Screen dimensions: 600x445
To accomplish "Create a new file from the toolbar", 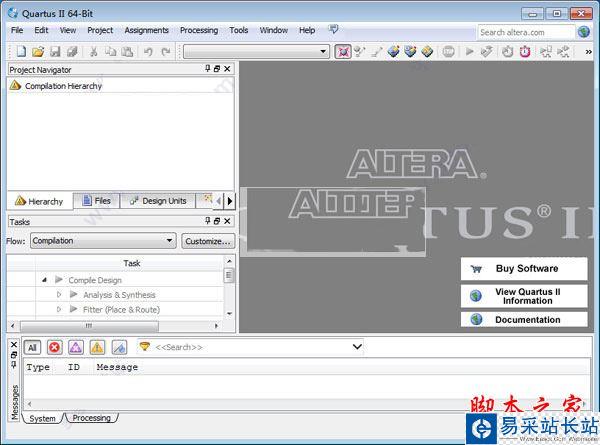I will 21,51.
